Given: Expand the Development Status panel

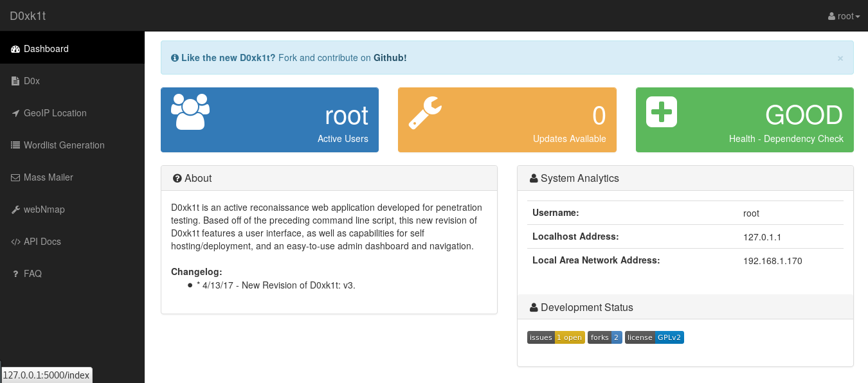Looking at the screenshot, I should tap(534, 307).
